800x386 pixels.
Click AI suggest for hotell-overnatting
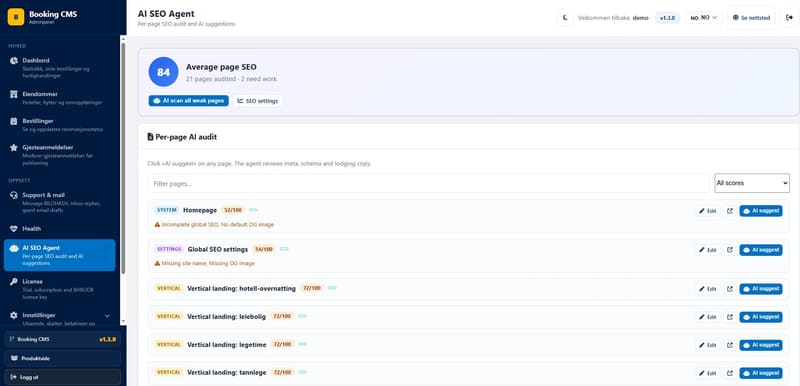click(x=761, y=289)
